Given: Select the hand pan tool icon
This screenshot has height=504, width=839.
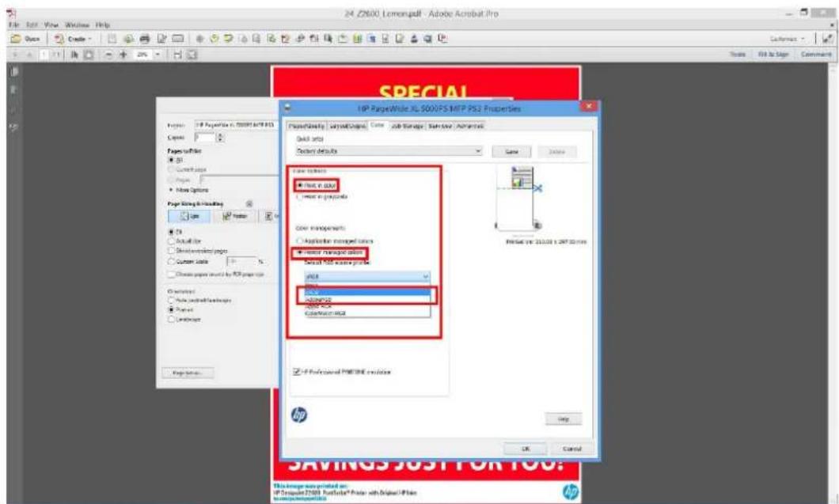Looking at the screenshot, I should coord(89,55).
